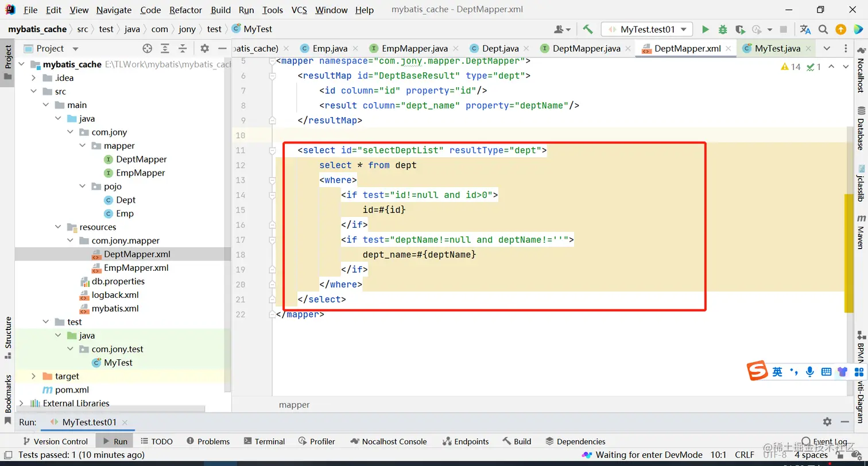The width and height of the screenshot is (868, 466).
Task: Open Project panel gear options
Action: 205,48
